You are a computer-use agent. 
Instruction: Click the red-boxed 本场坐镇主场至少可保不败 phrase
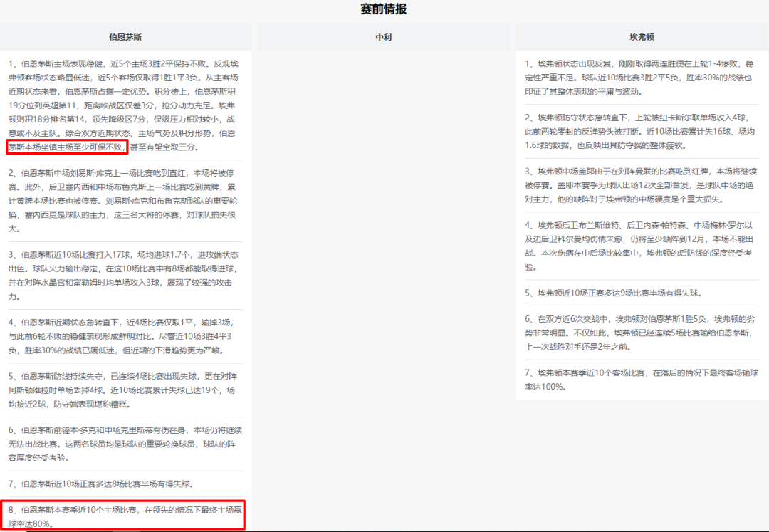67,147
